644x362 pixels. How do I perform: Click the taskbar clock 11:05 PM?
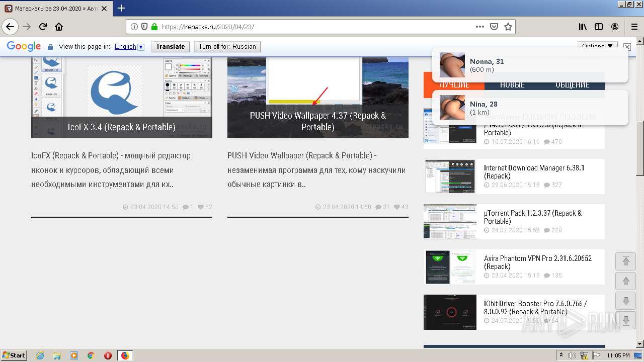[618, 355]
